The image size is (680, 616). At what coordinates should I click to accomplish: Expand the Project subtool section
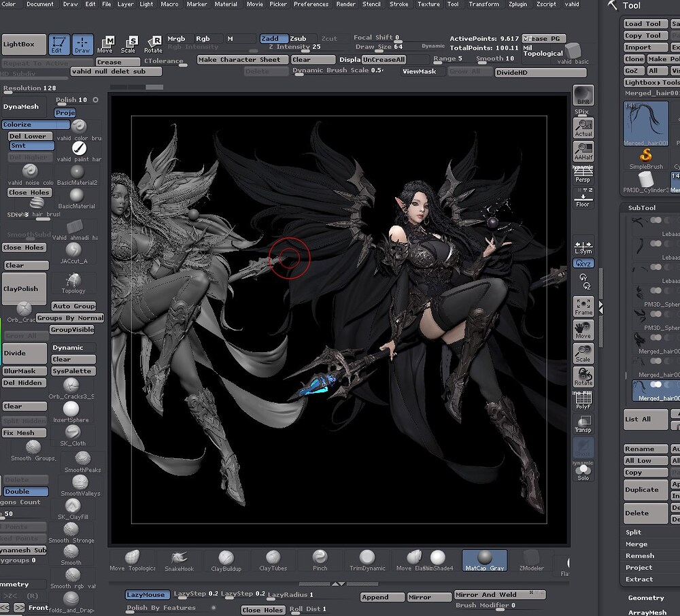click(x=639, y=568)
